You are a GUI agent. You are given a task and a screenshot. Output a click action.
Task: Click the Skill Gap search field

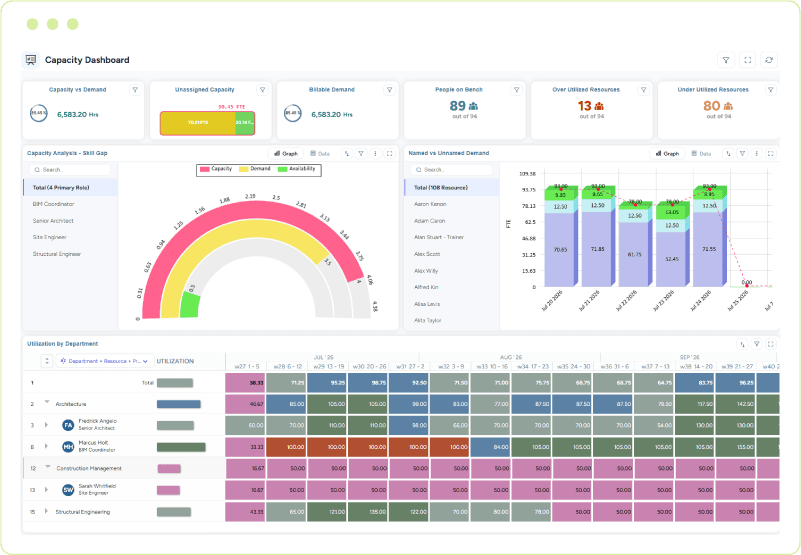(x=70, y=170)
